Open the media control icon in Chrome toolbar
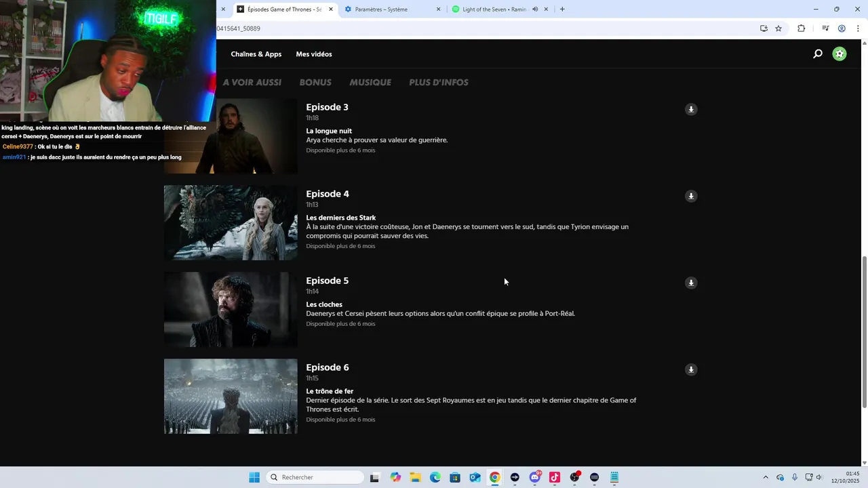Image resolution: width=868 pixels, height=488 pixels. (825, 28)
